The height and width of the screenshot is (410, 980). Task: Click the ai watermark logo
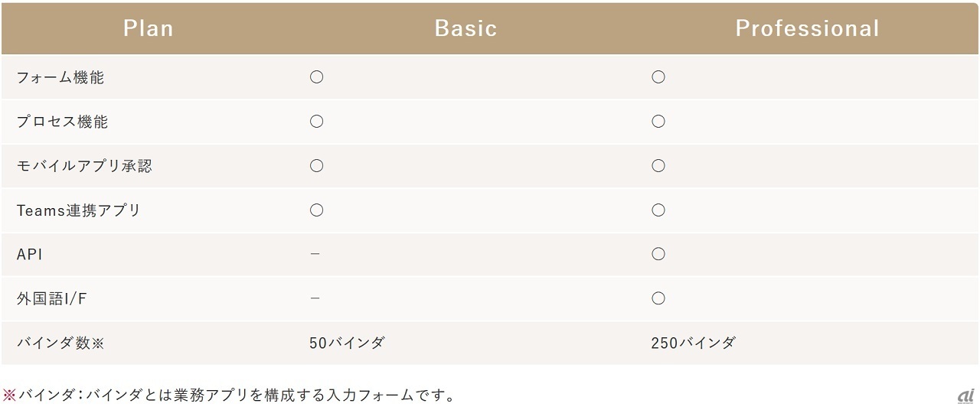[x=965, y=395]
